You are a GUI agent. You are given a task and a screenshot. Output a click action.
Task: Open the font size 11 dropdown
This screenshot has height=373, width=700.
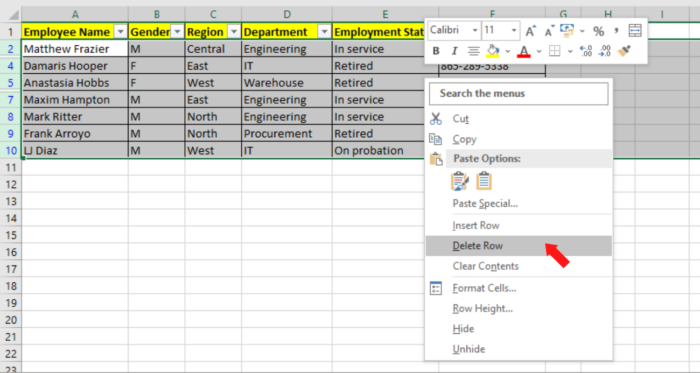point(514,30)
